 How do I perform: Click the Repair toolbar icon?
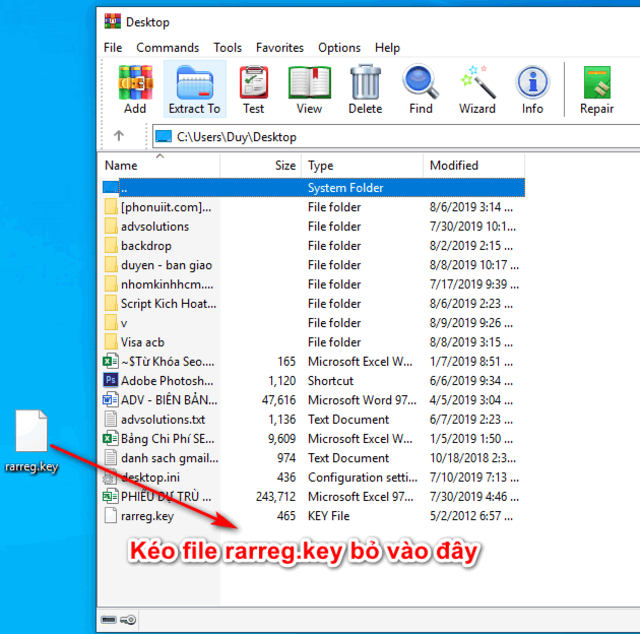(x=597, y=83)
